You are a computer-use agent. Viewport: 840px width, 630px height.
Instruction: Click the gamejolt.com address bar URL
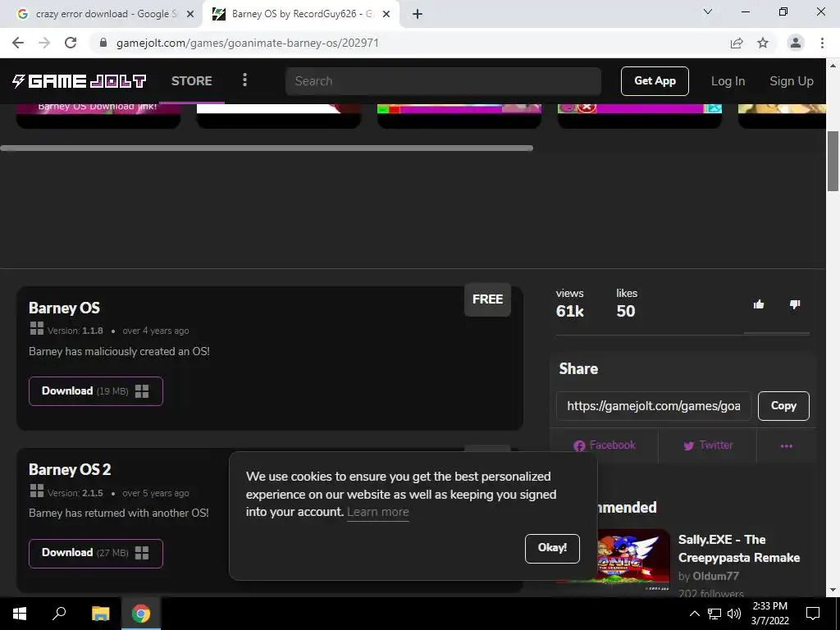coord(248,43)
